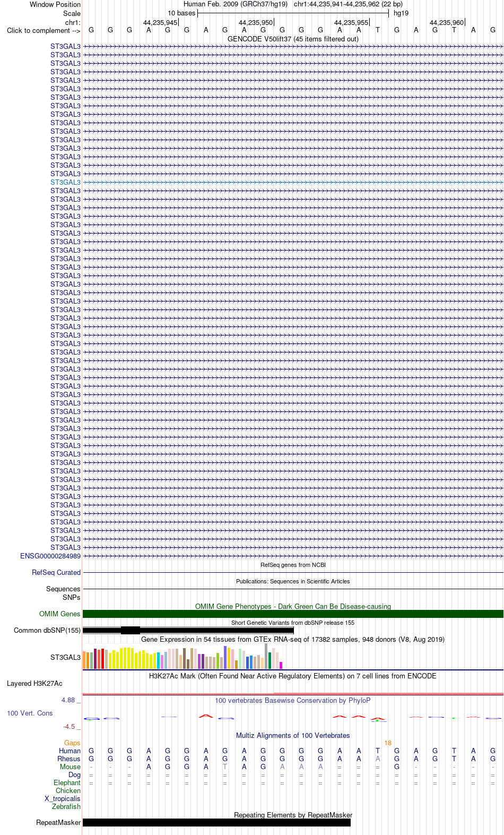The height and width of the screenshot is (835, 504).
Task: Select the Zebrafish alignment row label
Action: coord(66,806)
